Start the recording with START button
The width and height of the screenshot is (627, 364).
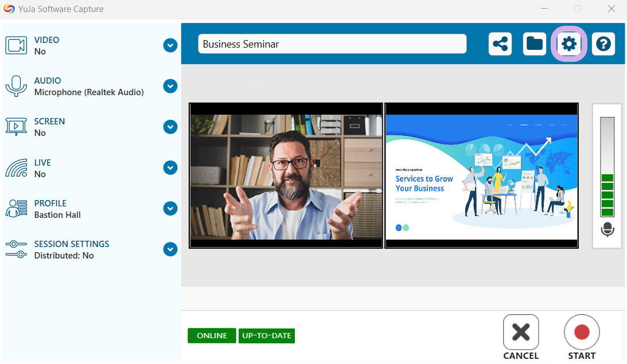pyautogui.click(x=582, y=337)
